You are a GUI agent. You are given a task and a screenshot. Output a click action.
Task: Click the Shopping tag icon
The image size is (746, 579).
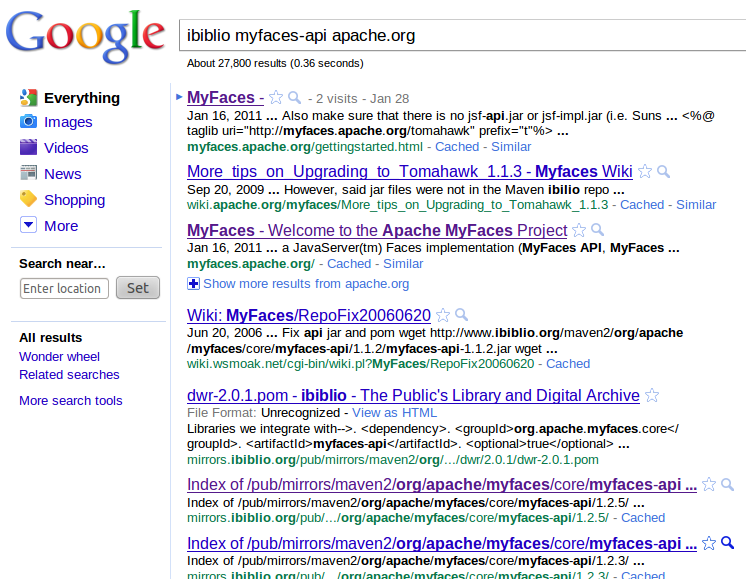point(29,199)
